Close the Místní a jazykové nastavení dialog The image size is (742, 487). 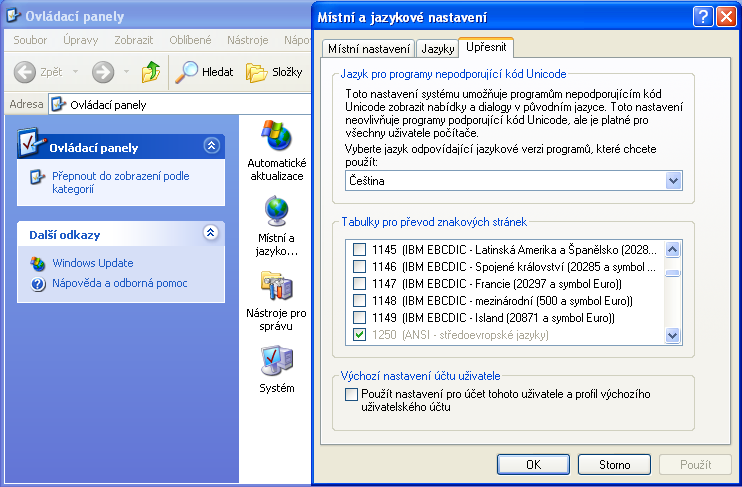[x=726, y=17]
